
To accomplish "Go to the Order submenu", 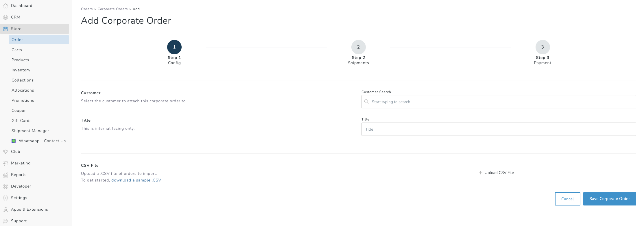I will (39, 40).
